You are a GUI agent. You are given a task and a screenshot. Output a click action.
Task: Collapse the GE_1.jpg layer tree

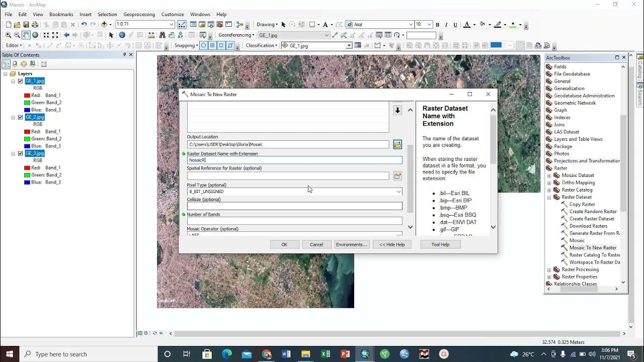click(13, 81)
